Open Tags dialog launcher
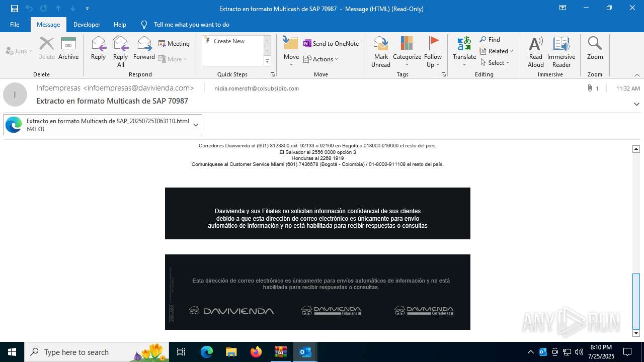644x362 pixels. click(x=444, y=74)
